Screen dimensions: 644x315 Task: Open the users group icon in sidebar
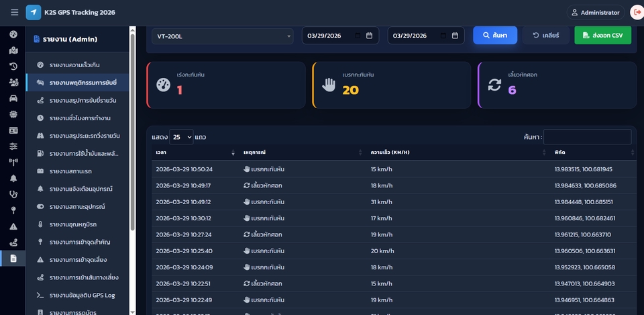coord(13,82)
